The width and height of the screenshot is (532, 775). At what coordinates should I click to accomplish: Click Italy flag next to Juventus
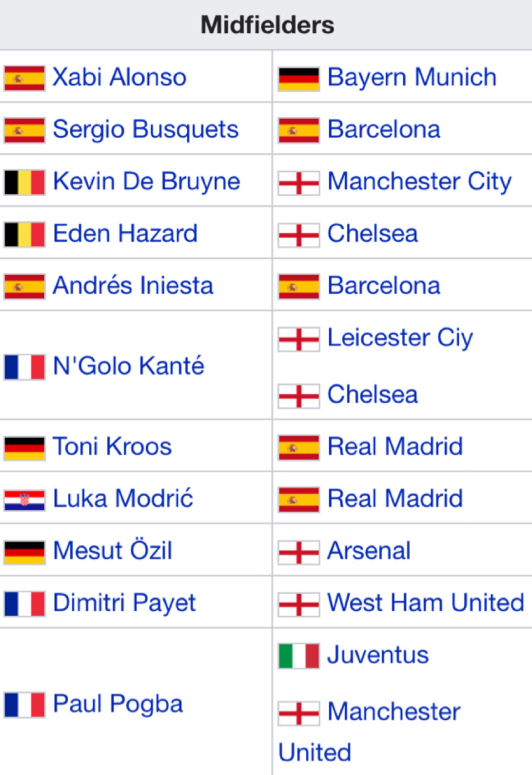(x=299, y=656)
